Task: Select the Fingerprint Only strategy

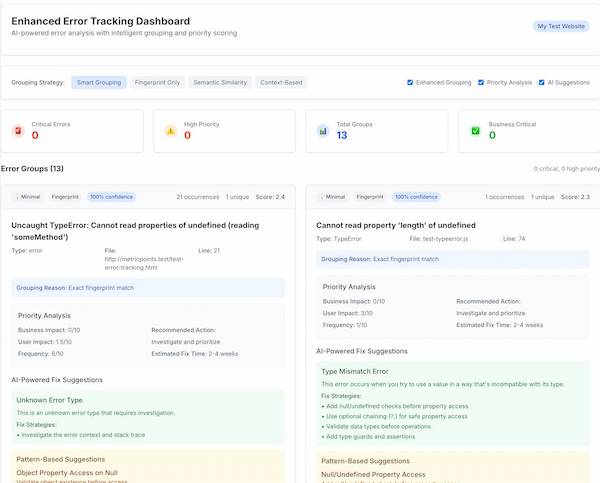Action: (157, 82)
